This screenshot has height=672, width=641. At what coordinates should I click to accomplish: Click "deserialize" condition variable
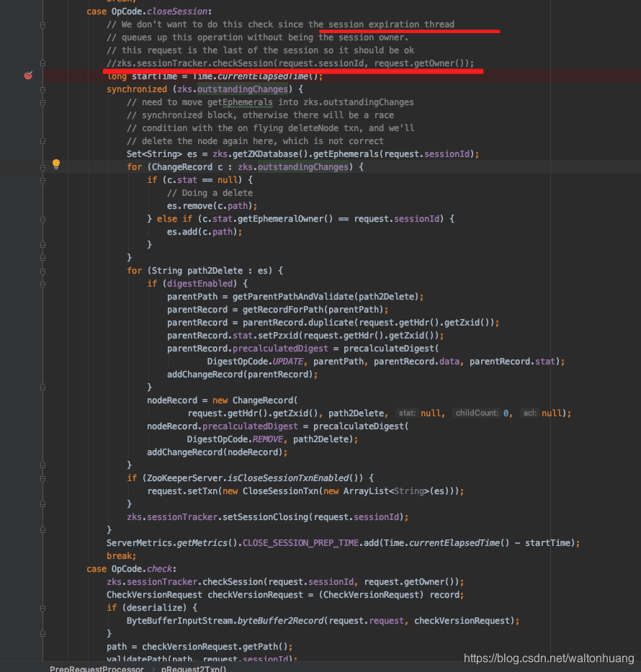click(x=154, y=608)
